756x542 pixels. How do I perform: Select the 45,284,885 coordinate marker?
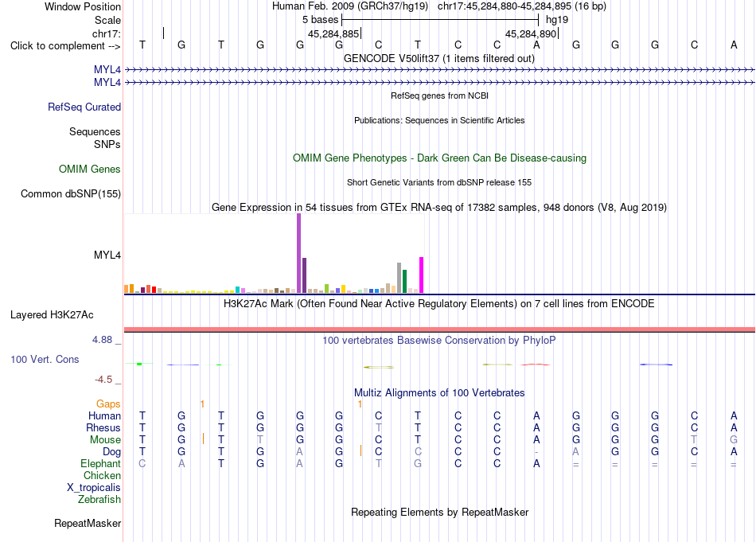(x=333, y=33)
